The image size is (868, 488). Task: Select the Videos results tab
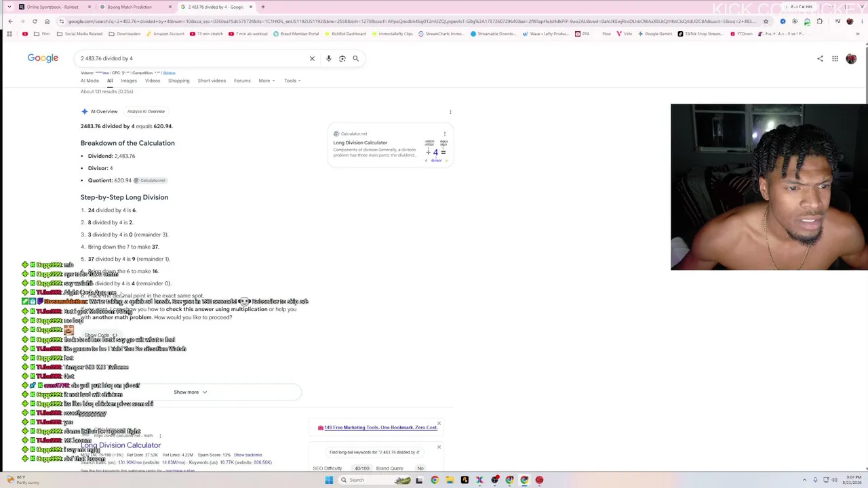153,81
